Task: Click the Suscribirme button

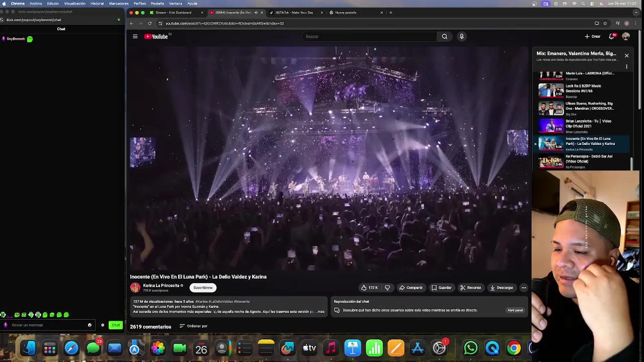Action: tap(203, 288)
